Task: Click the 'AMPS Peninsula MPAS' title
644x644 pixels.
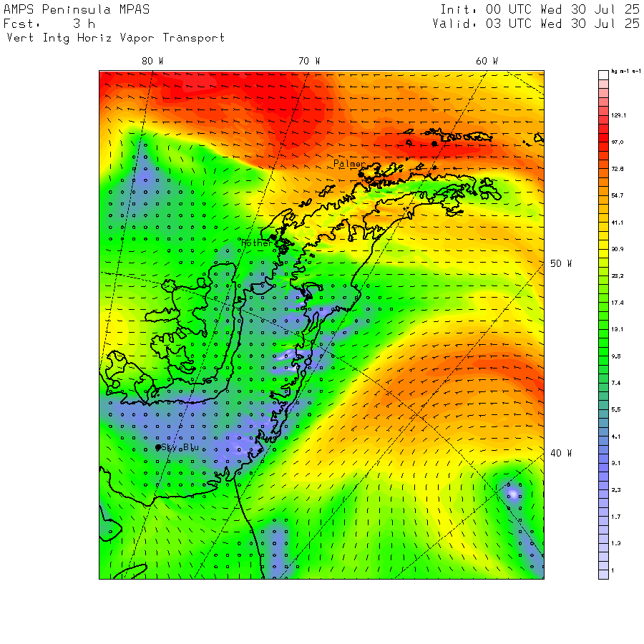Action: [77, 9]
